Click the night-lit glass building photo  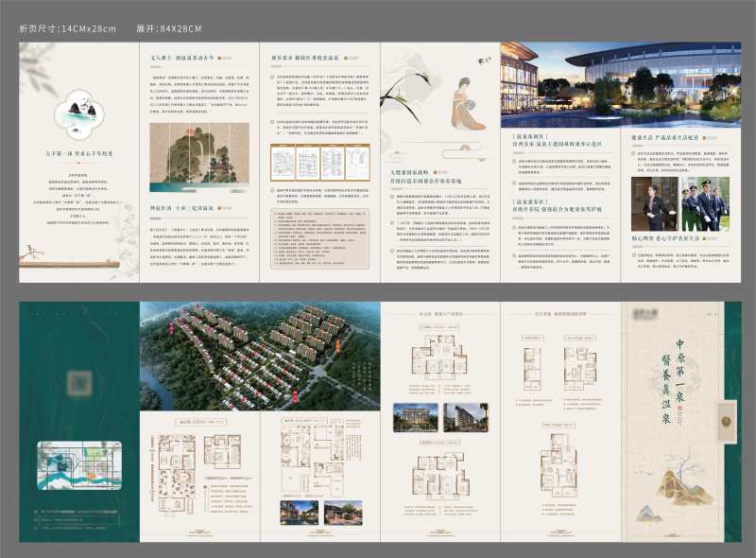[618, 85]
